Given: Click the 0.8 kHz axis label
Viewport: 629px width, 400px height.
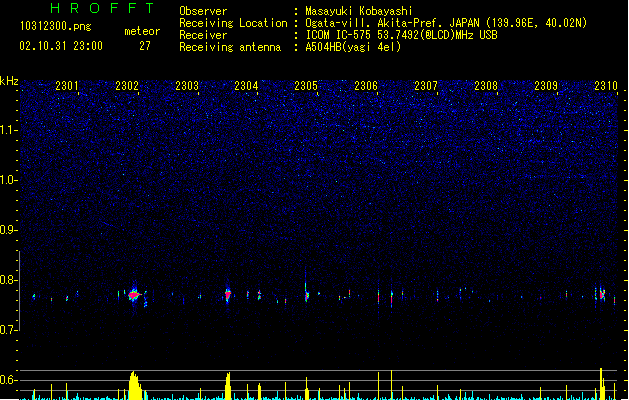Looking at the screenshot, I should (x=8, y=280).
